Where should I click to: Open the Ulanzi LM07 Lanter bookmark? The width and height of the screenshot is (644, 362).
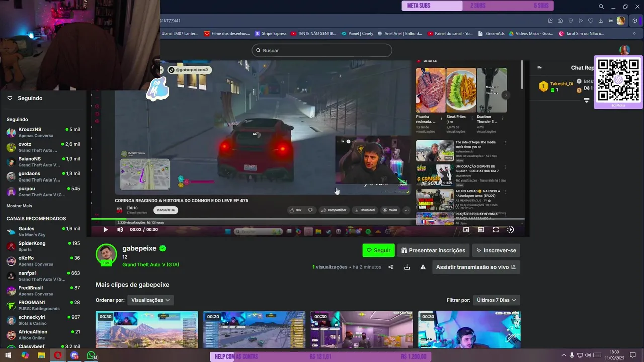pos(180,34)
